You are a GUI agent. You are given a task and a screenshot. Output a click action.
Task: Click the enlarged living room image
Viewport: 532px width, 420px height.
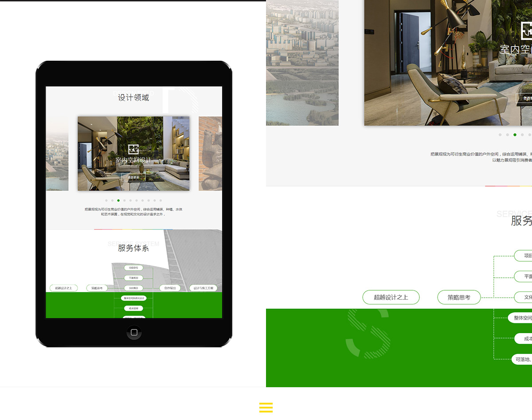coord(448,62)
